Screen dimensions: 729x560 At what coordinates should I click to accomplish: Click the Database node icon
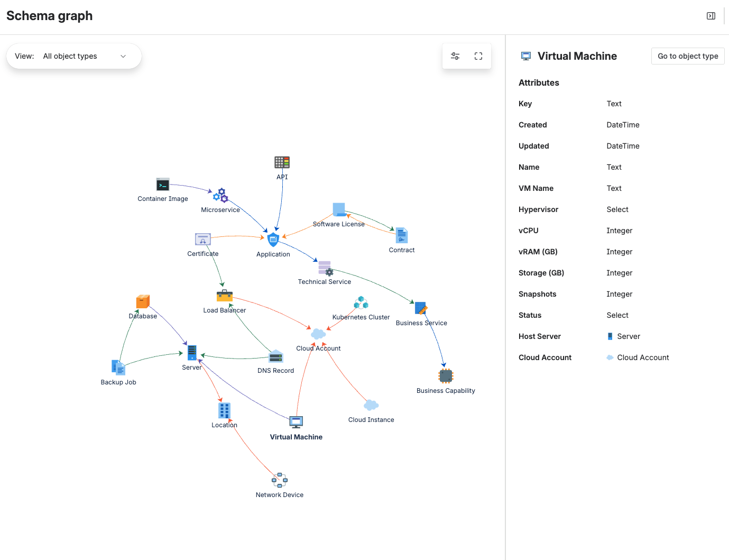point(143,300)
